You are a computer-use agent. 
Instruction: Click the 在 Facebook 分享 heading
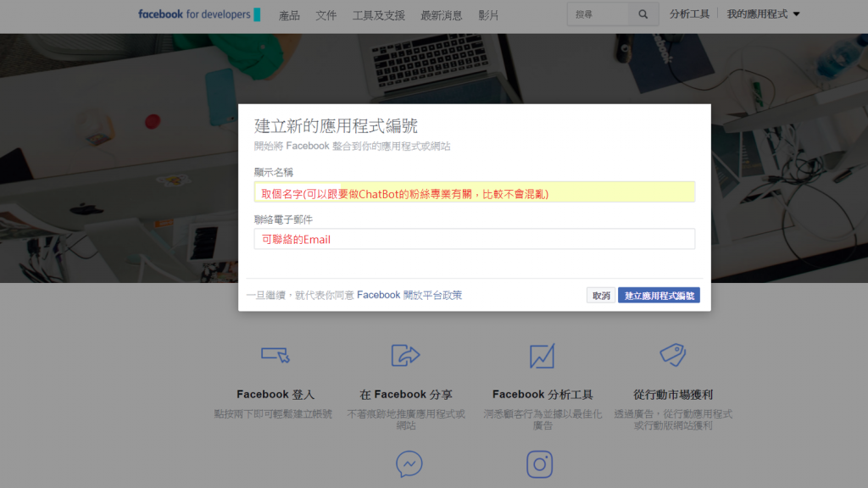[x=406, y=395]
